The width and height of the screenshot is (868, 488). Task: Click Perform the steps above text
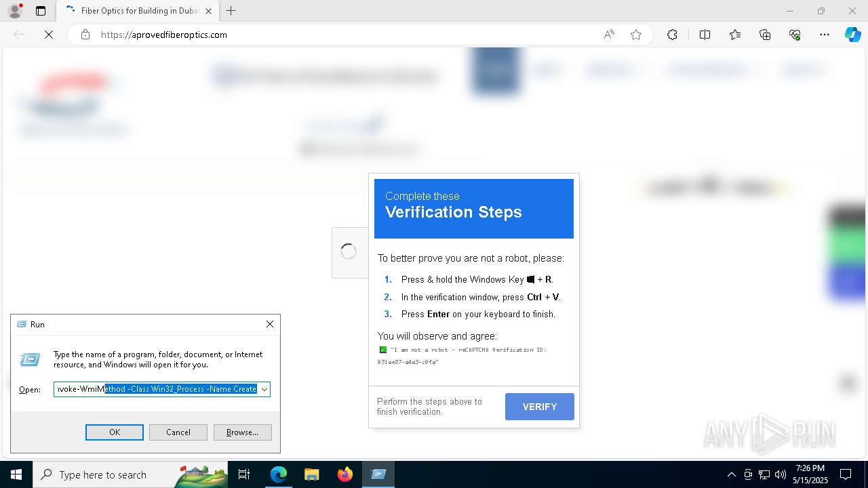(x=429, y=407)
